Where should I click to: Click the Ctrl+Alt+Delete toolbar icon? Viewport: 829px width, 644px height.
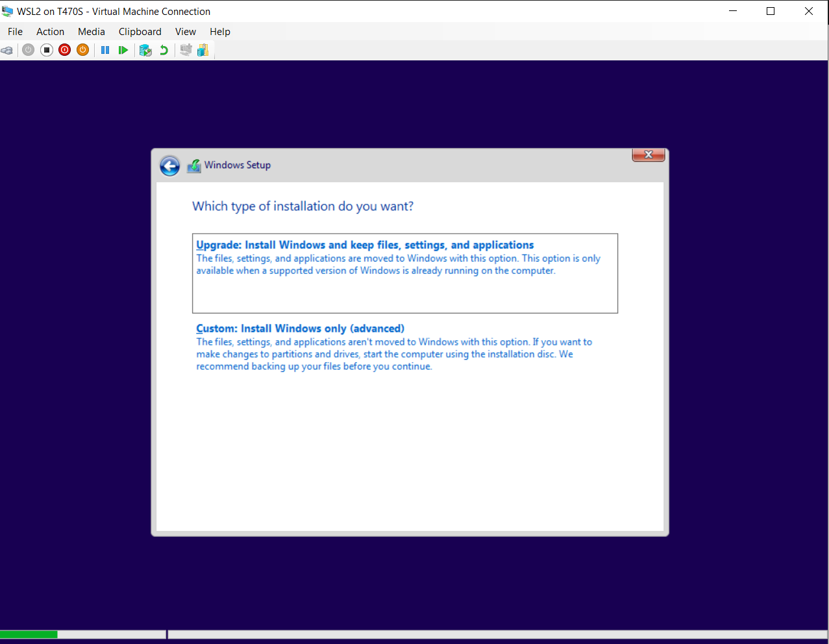[x=7, y=50]
